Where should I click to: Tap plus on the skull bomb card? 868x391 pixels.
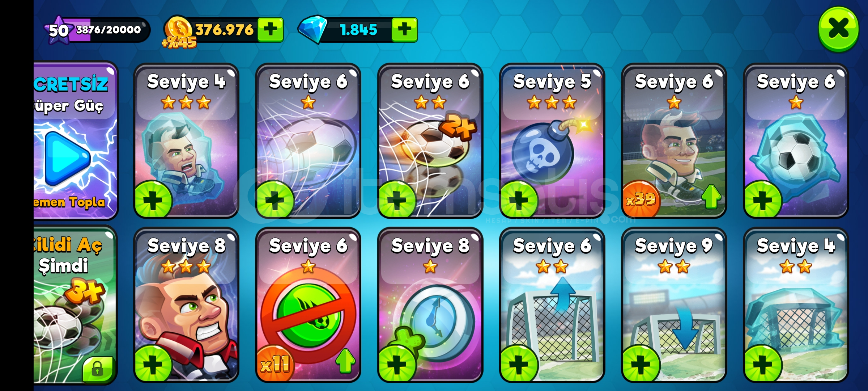click(519, 200)
